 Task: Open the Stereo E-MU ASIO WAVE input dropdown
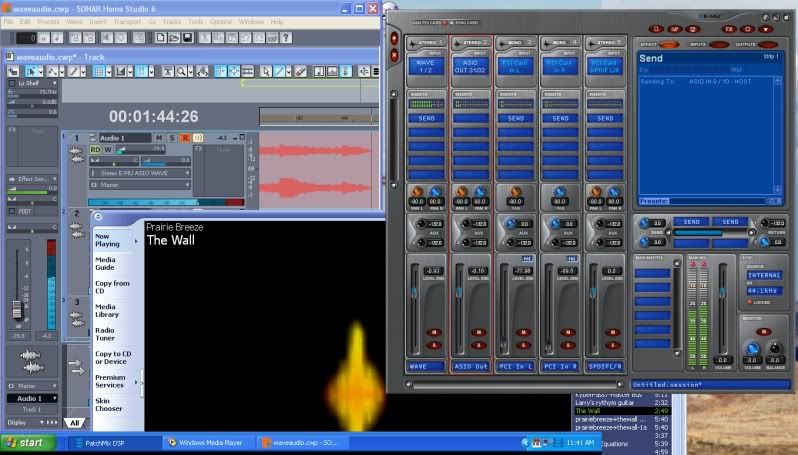[185, 172]
